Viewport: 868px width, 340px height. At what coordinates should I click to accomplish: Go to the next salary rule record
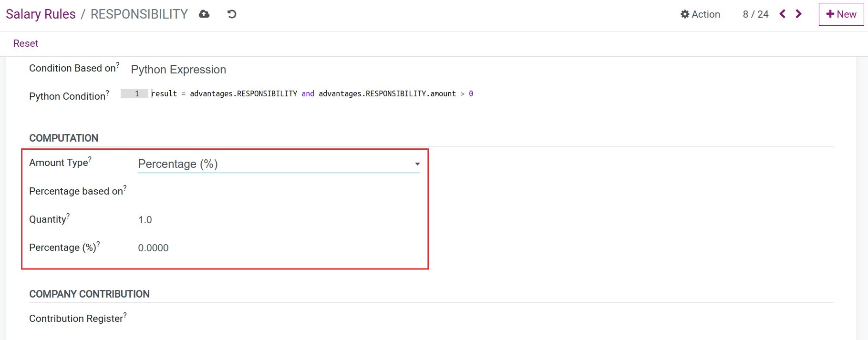799,14
